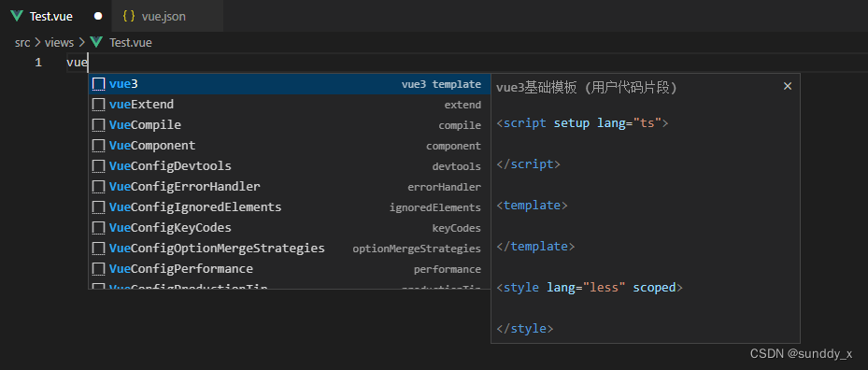Click the Vue icon in the breadcrumb path

click(x=96, y=42)
